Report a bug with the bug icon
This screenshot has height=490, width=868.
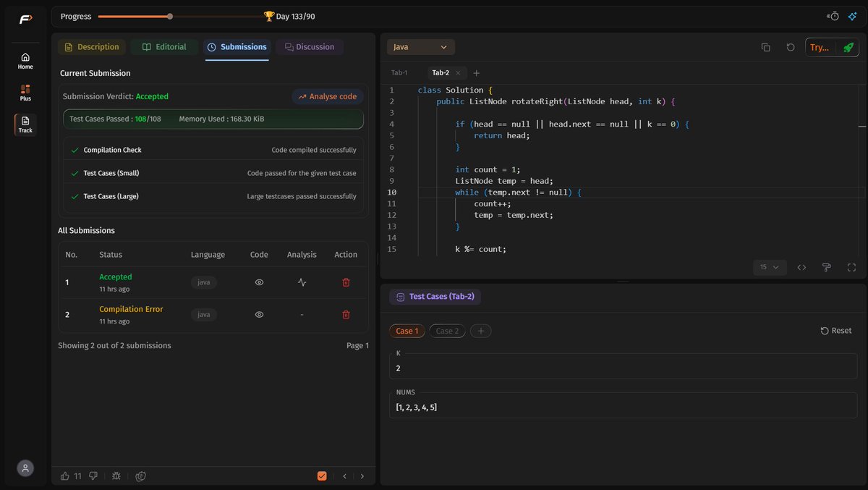(116, 476)
